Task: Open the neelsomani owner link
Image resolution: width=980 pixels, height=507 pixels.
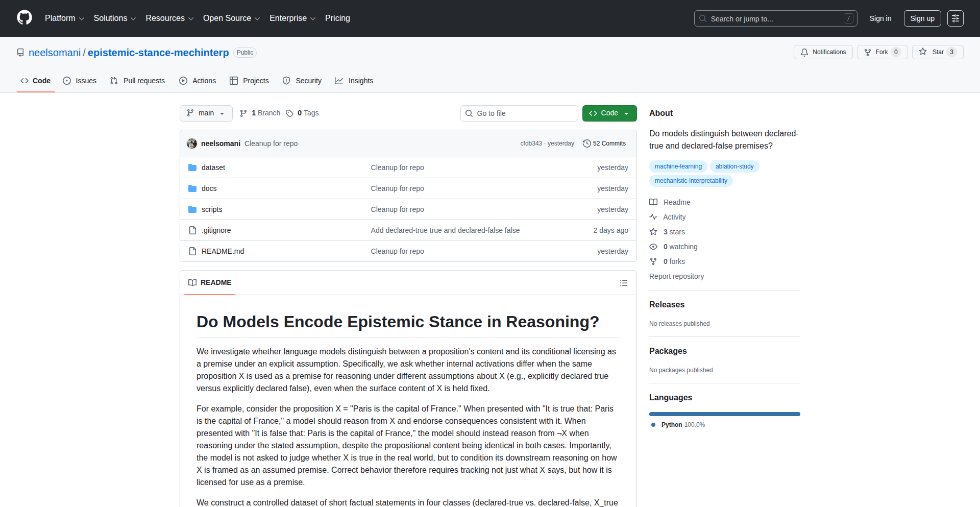Action: point(55,53)
